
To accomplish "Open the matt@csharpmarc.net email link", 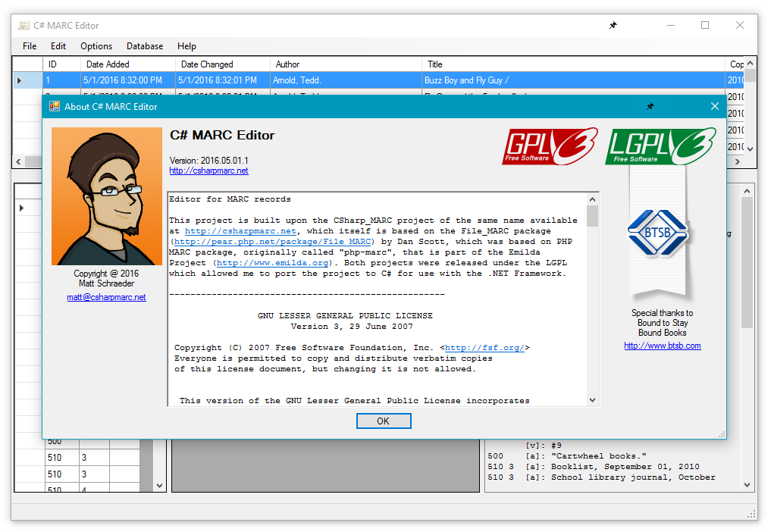I will [x=106, y=297].
